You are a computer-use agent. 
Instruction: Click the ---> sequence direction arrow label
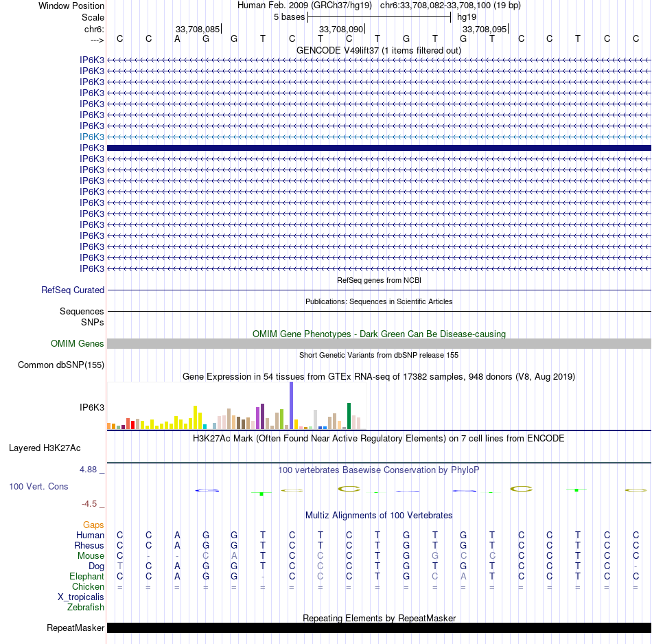97,40
